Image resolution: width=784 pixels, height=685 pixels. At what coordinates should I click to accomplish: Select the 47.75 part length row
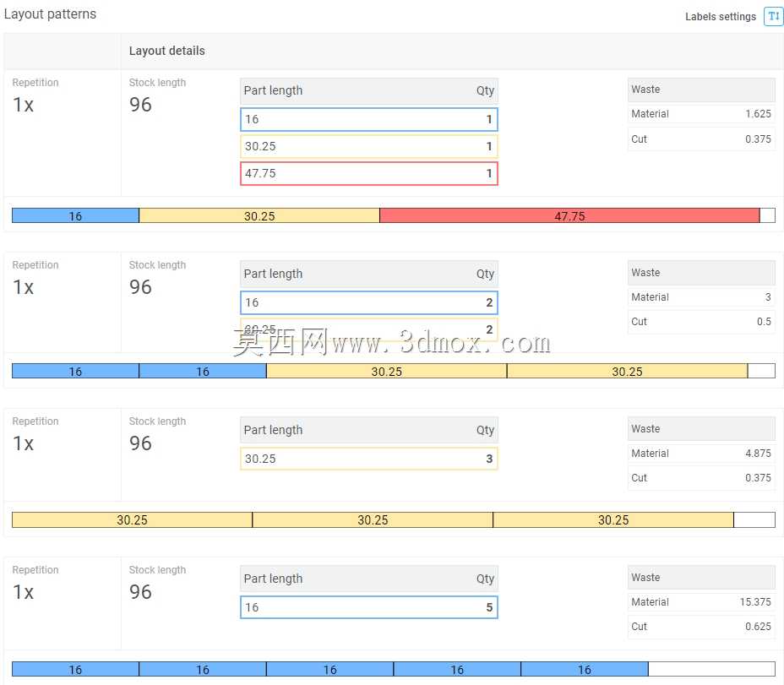click(369, 173)
